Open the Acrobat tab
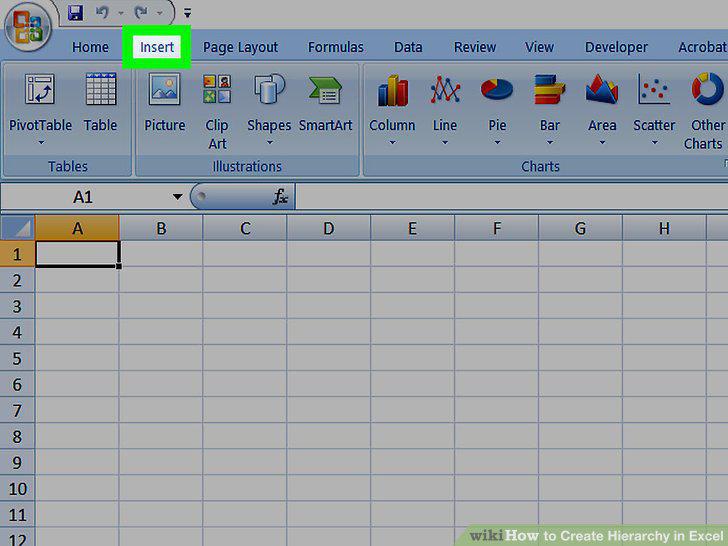728x546 pixels. coord(702,47)
